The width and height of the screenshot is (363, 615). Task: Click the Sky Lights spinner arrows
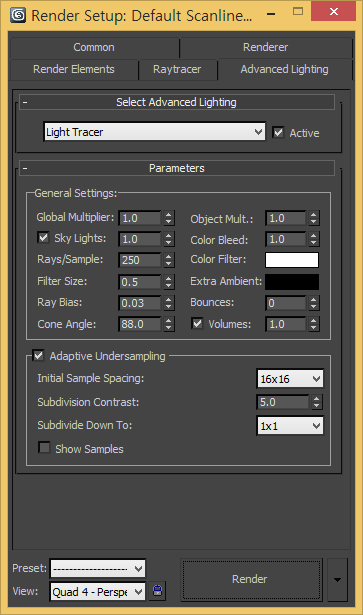pos(169,239)
